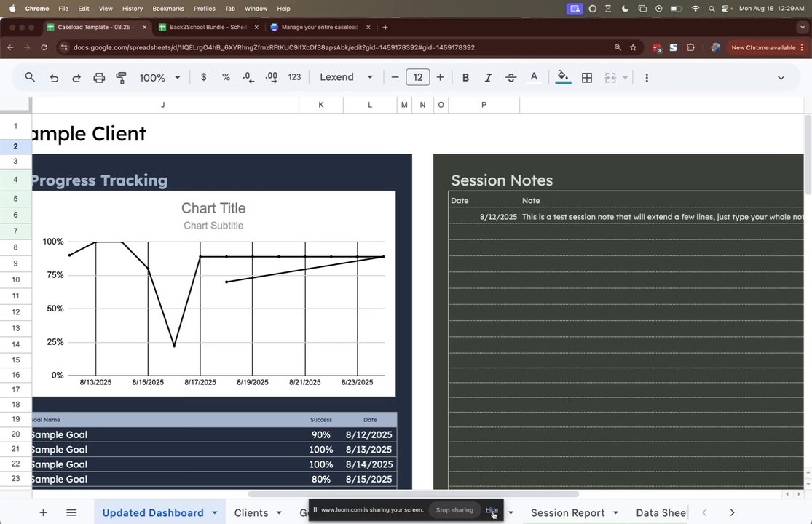Open the Lexend font dropdown
This screenshot has width=812, height=524.
346,77
